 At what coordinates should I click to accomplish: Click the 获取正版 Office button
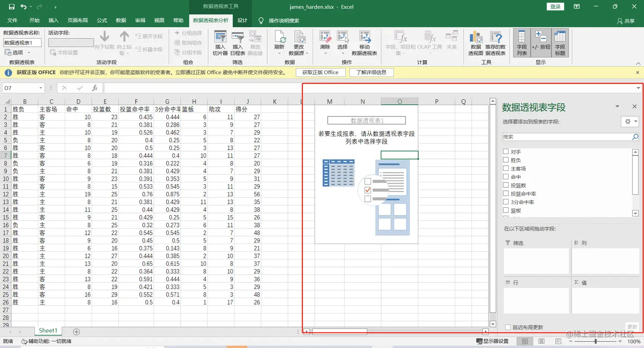(x=321, y=72)
